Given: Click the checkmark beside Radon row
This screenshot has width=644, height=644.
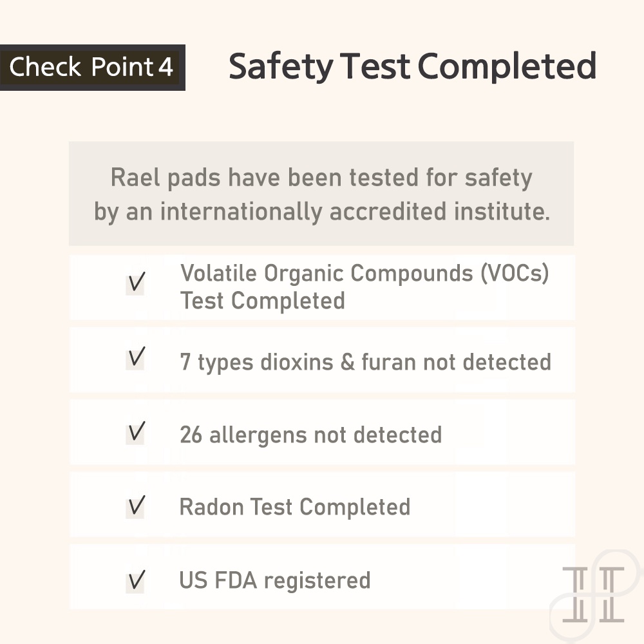Looking at the screenshot, I should click(x=137, y=505).
